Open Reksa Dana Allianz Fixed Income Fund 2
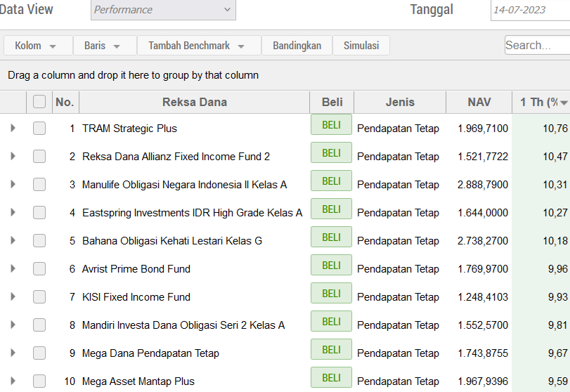 (176, 157)
